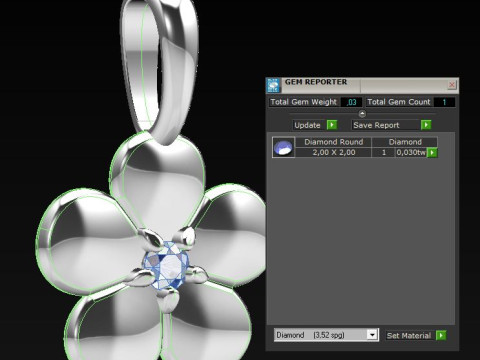Click the green arrow next to Set Material
The width and height of the screenshot is (480, 360).
pos(441,335)
